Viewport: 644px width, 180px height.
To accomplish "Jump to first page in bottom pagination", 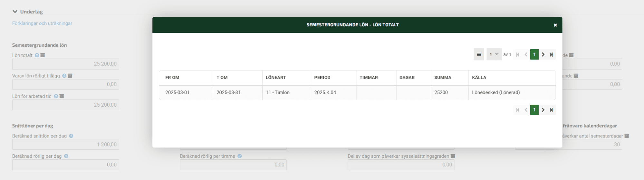I will pyautogui.click(x=517, y=110).
